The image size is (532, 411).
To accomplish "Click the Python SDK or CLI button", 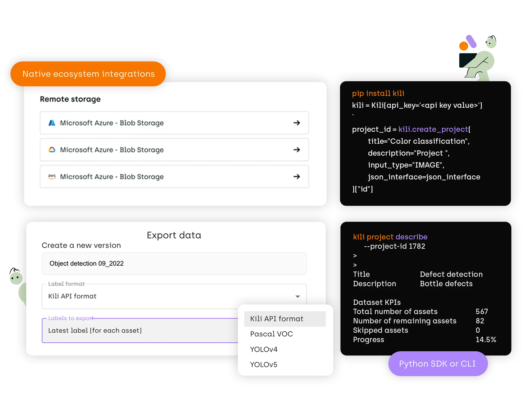I will point(438,364).
